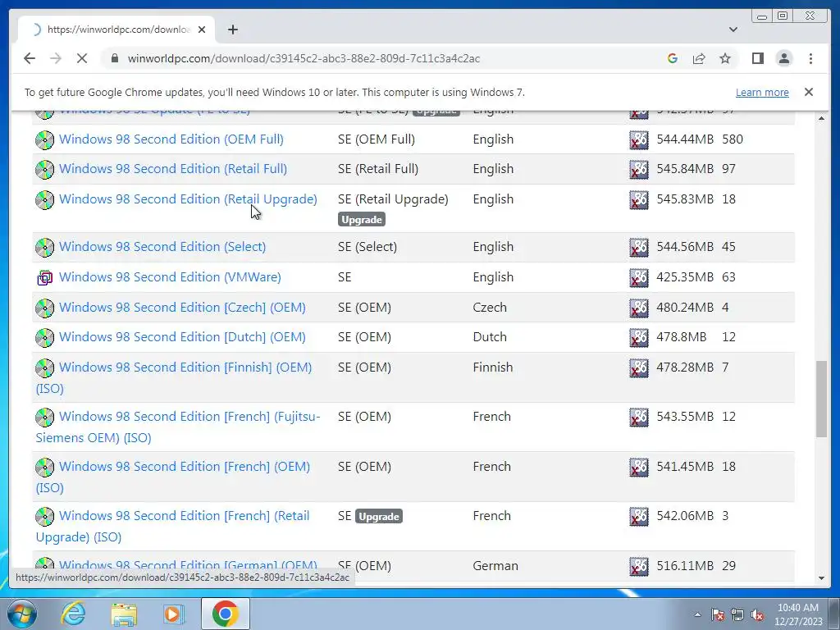
Task: Toggle the Chrome side panel
Action: 757,58
